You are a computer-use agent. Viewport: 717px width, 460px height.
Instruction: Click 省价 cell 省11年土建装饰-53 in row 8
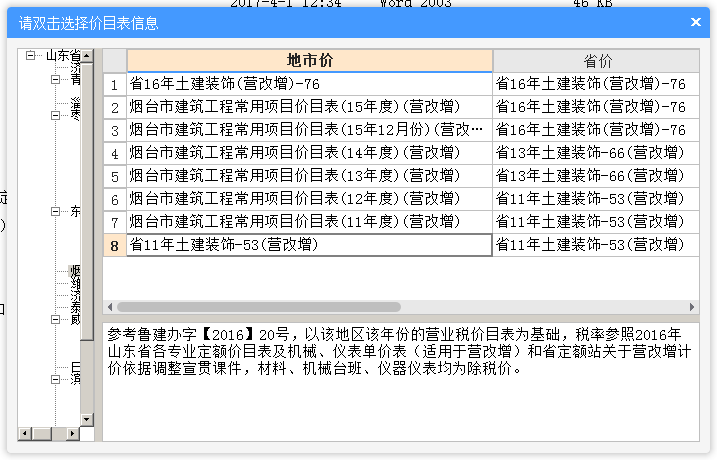tap(596, 245)
